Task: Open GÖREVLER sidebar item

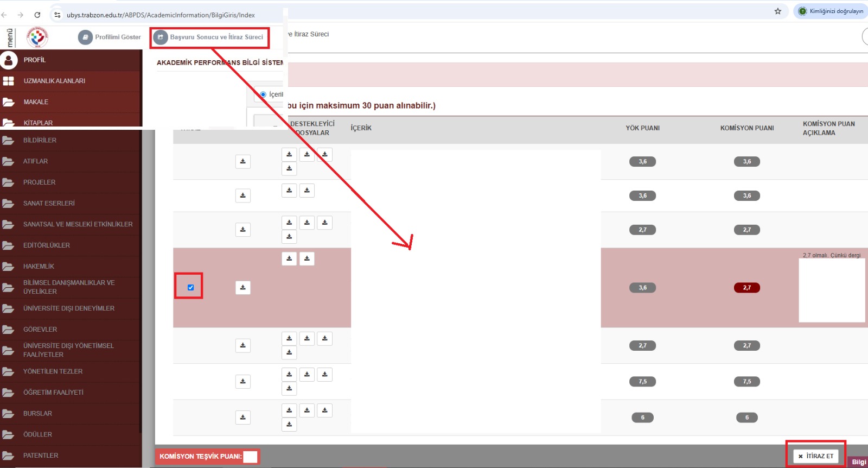Action: (71, 330)
